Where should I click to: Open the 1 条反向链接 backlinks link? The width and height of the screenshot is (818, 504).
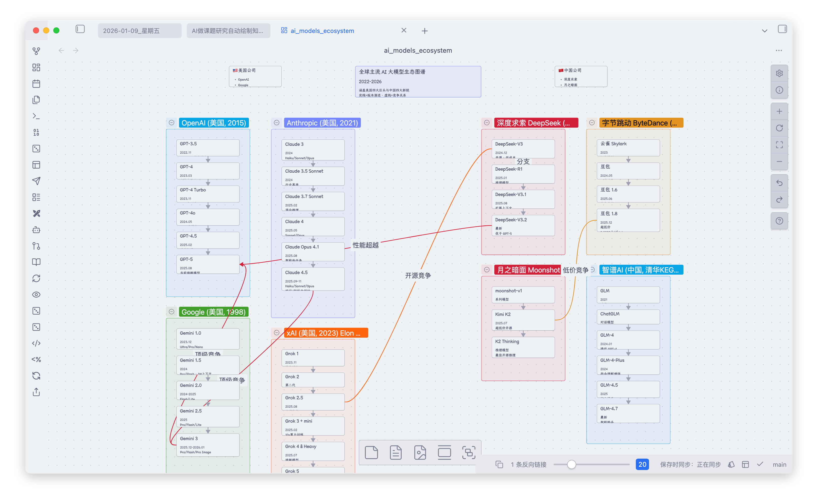[529, 464]
